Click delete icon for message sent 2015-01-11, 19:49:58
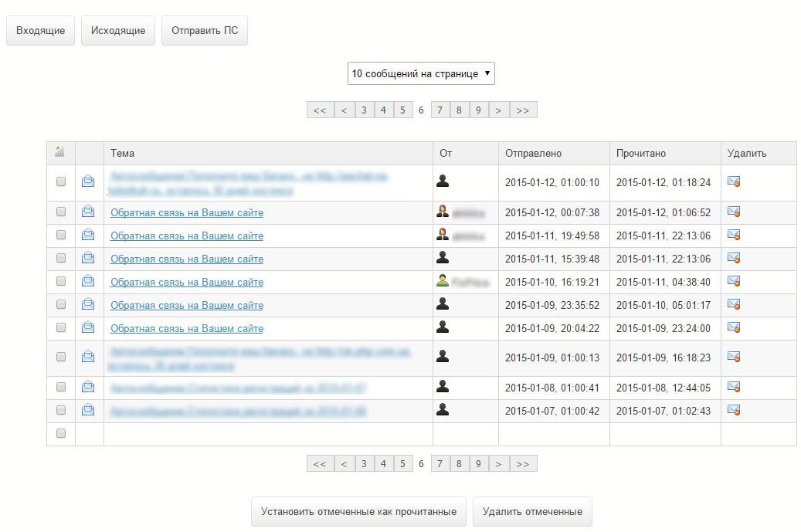This screenshot has height=532, width=801. click(x=734, y=235)
